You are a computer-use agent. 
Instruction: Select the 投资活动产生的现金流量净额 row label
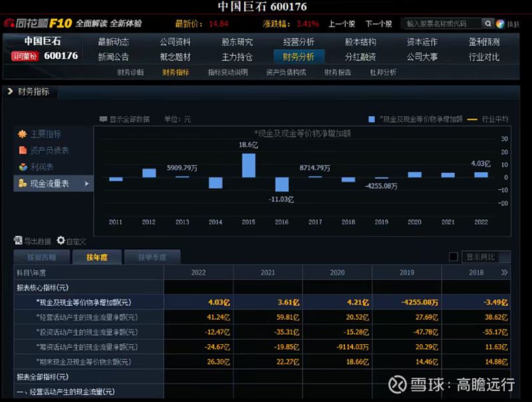(x=87, y=332)
